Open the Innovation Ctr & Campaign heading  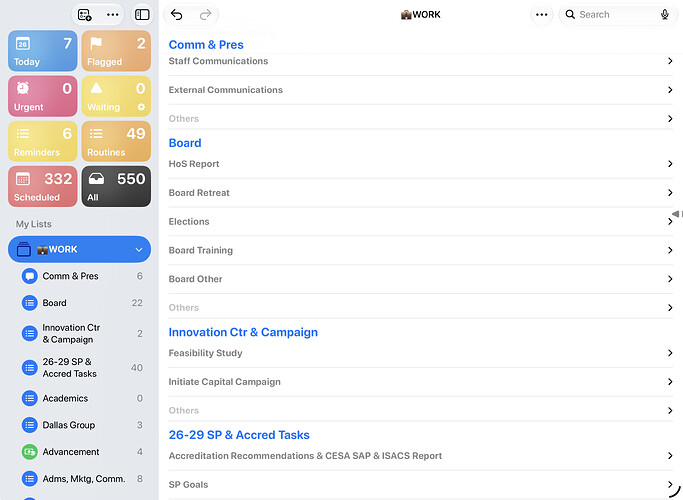243,332
